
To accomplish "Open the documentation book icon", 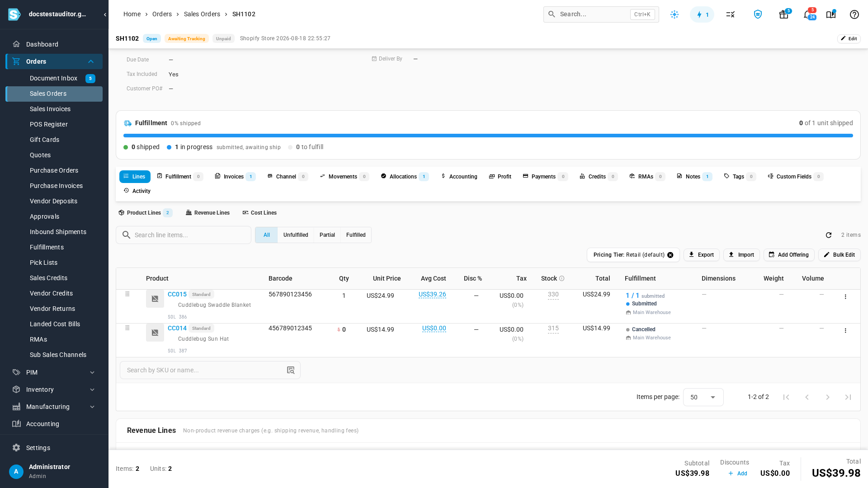I will [x=831, y=14].
